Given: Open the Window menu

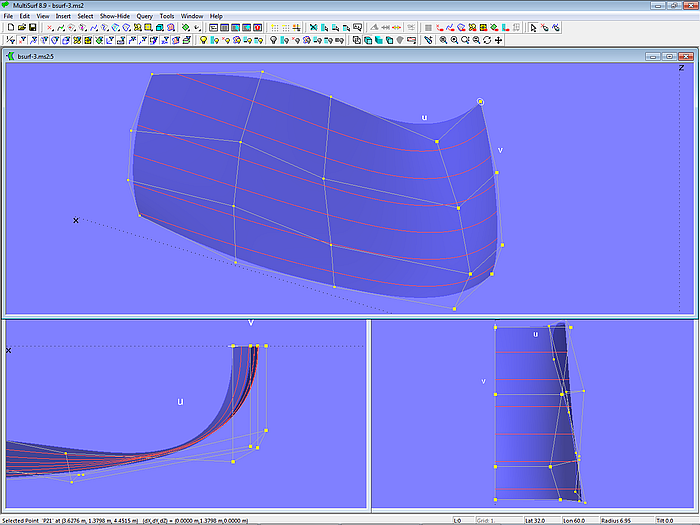Looking at the screenshot, I should click(192, 16).
